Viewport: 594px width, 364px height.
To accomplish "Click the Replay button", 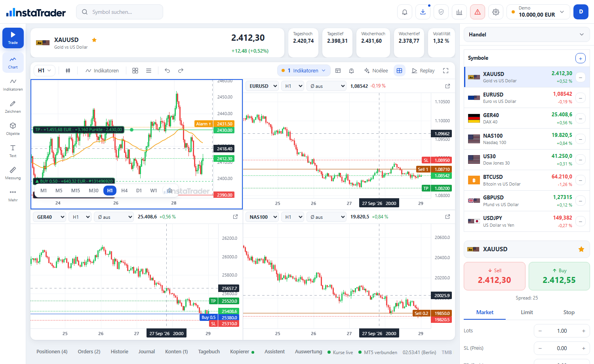I will point(423,70).
